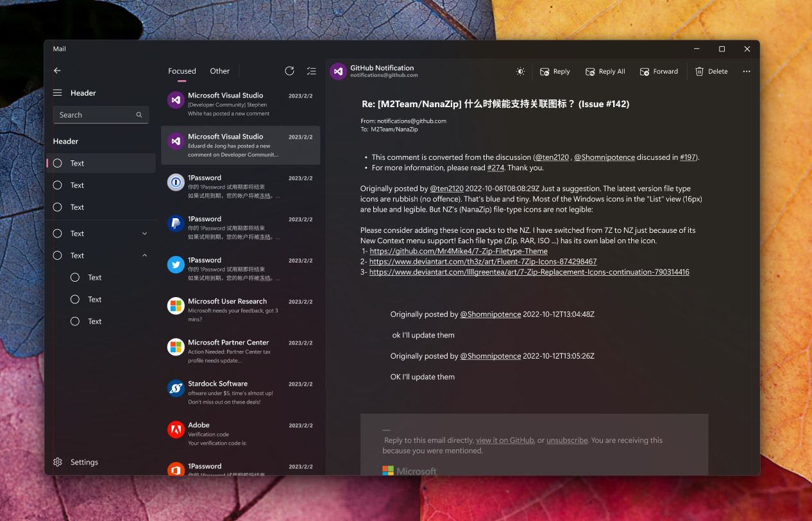The height and width of the screenshot is (521, 812).
Task: Switch to the Other inbox tab
Action: pos(219,71)
